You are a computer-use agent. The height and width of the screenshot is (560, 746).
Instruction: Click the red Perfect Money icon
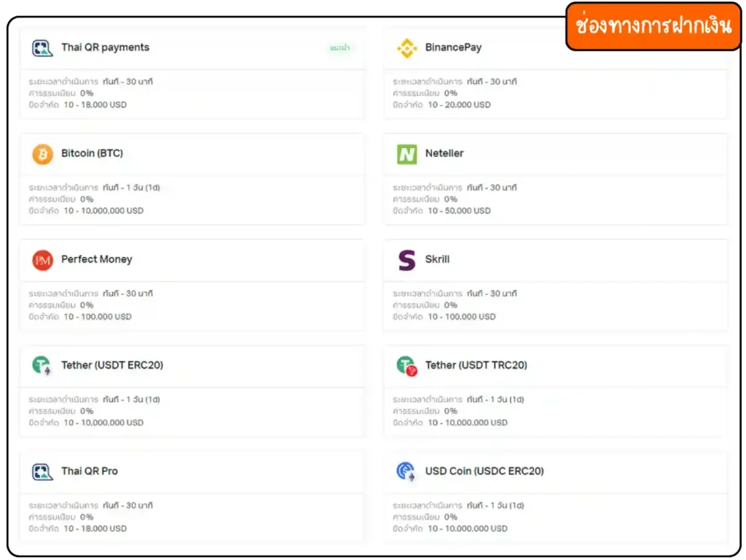point(42,260)
